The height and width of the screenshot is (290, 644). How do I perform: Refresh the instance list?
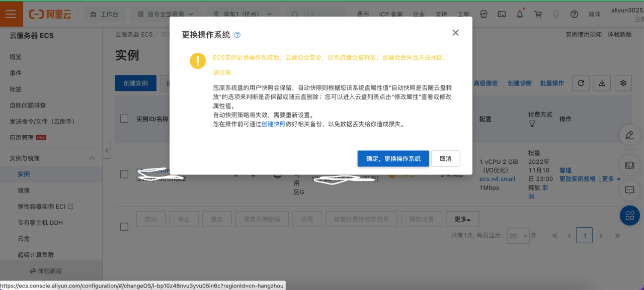coord(581,83)
